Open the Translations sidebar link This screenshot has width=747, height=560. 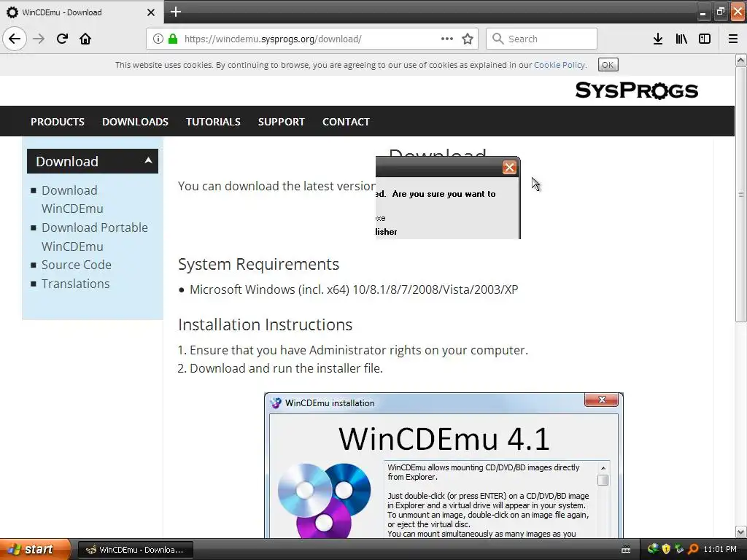click(x=75, y=284)
